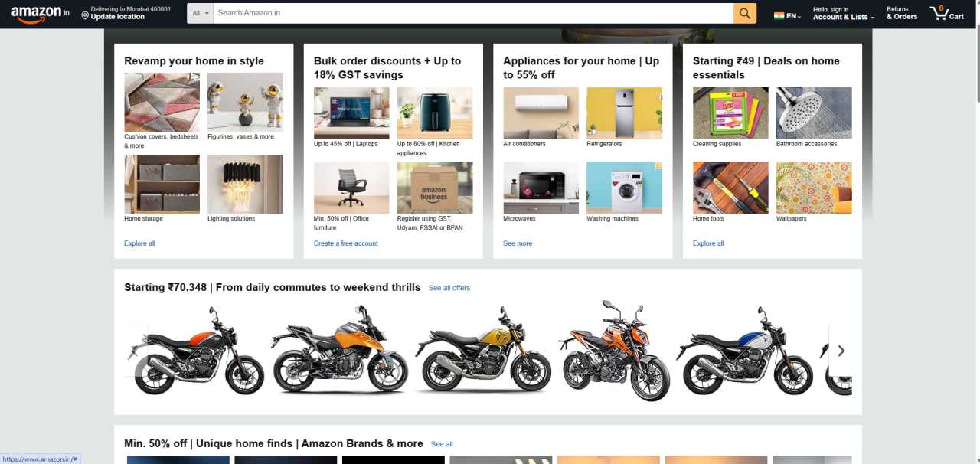Click Register using GST, Udyam caption
The height and width of the screenshot is (464, 980).
pyautogui.click(x=430, y=223)
